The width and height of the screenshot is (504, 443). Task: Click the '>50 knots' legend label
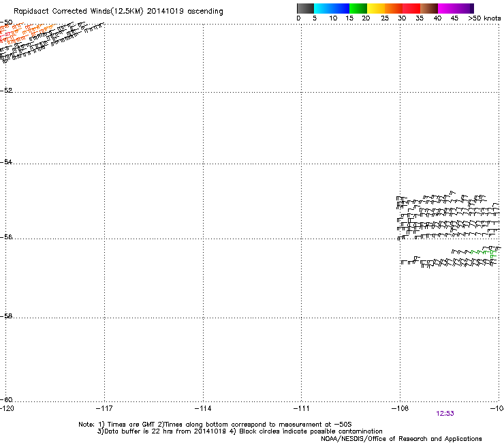(484, 18)
